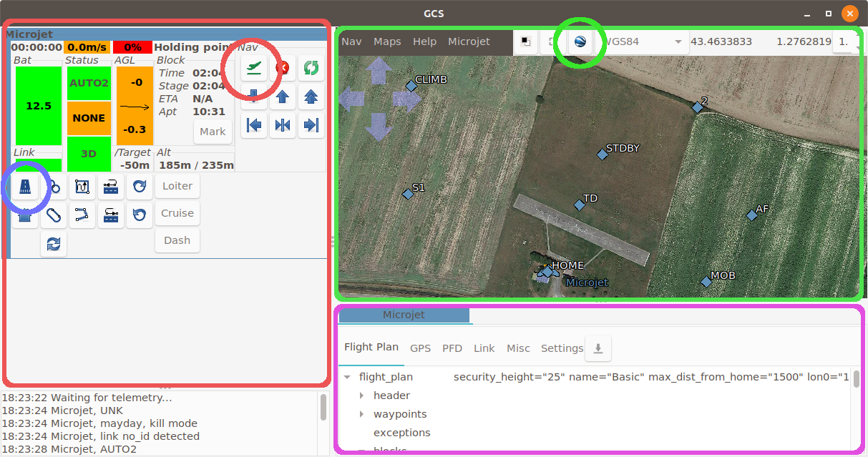Click the green resurrect icon
Image resolution: width=868 pixels, height=457 pixels.
click(x=311, y=68)
